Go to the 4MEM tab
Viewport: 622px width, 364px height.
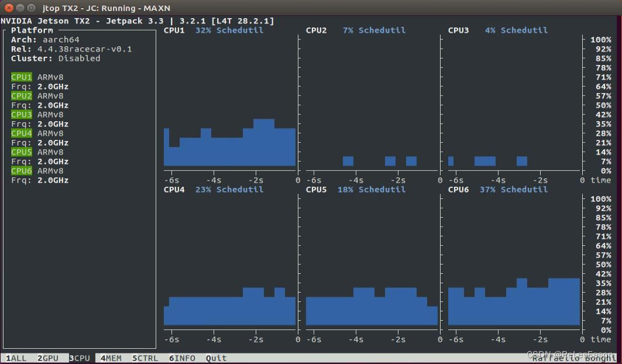pyautogui.click(x=111, y=358)
